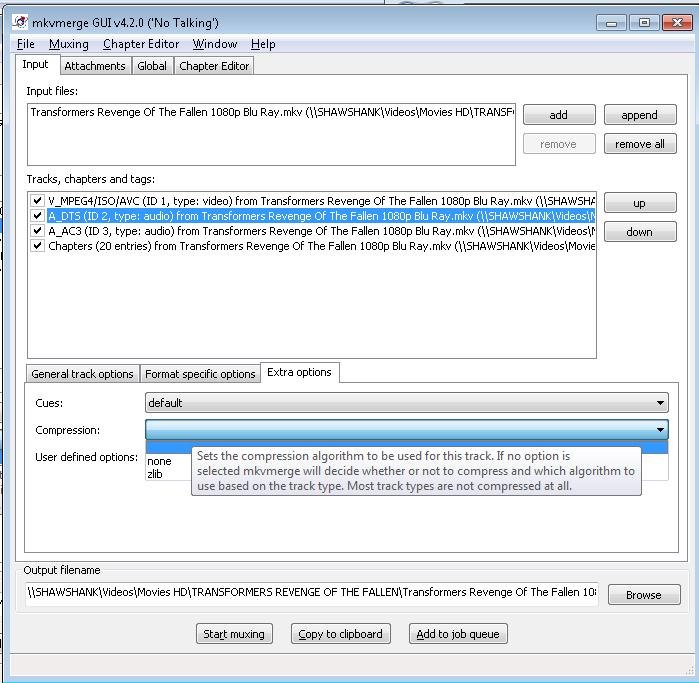Close the mkvmerge GUI window
This screenshot has width=699, height=683.
(677, 23)
